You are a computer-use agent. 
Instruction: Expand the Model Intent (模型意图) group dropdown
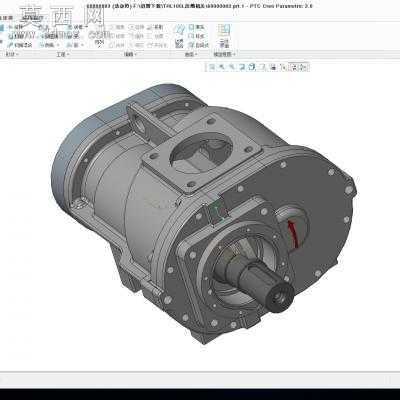pos(224,54)
